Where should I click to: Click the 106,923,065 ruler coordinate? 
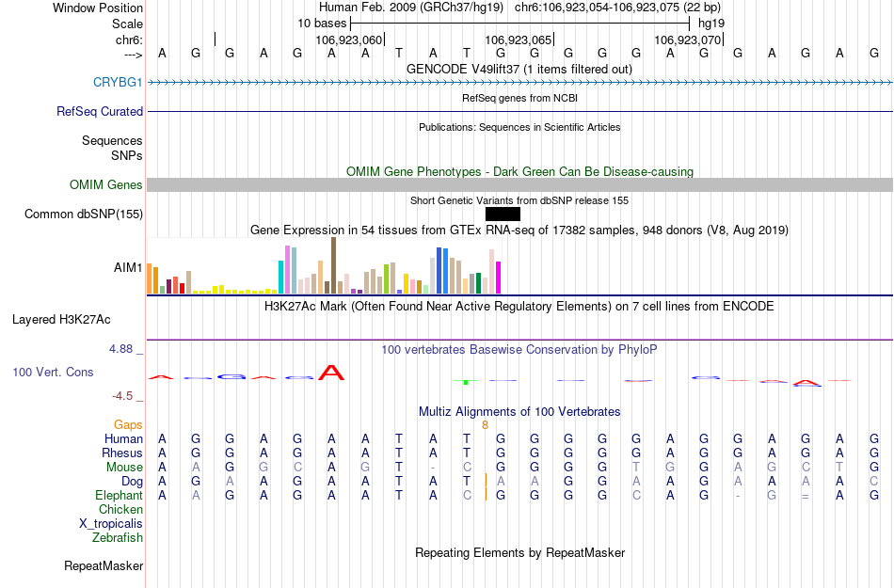518,40
